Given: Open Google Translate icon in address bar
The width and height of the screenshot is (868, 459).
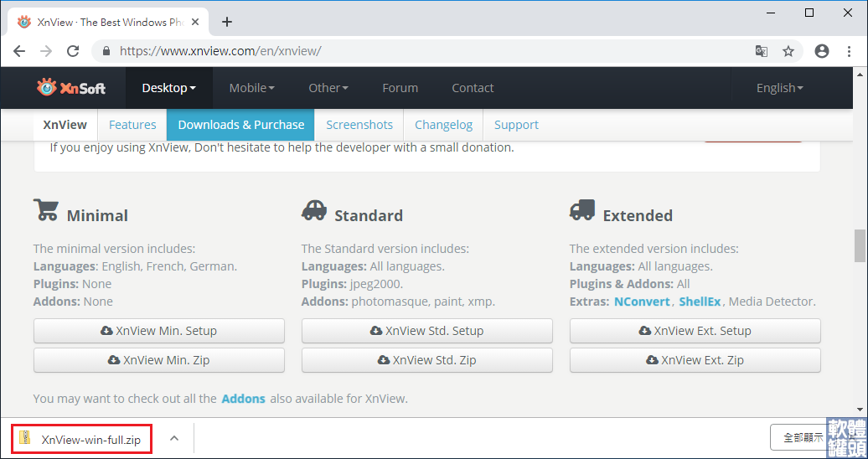Looking at the screenshot, I should click(x=762, y=51).
